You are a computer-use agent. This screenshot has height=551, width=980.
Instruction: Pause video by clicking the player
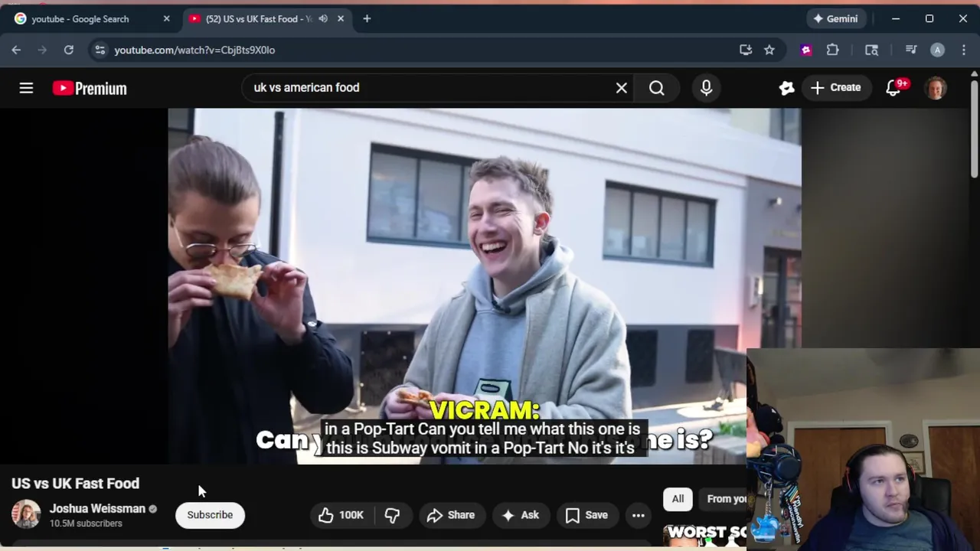(x=484, y=286)
